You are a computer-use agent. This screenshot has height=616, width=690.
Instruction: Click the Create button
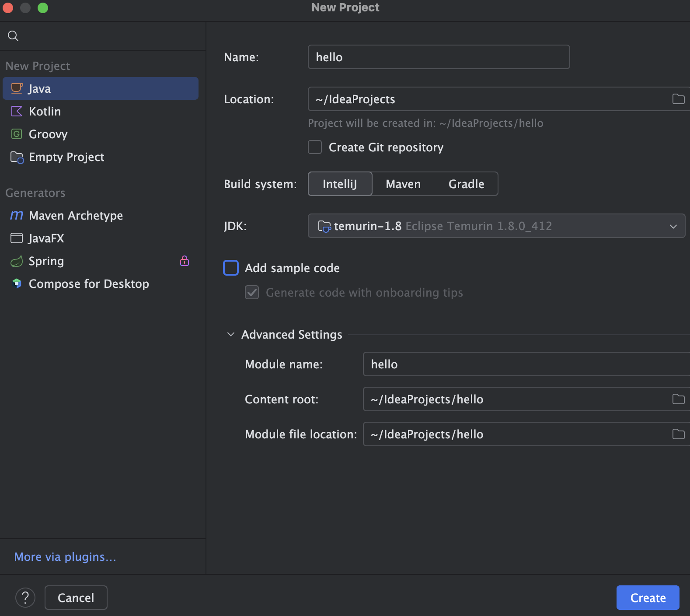tap(648, 598)
